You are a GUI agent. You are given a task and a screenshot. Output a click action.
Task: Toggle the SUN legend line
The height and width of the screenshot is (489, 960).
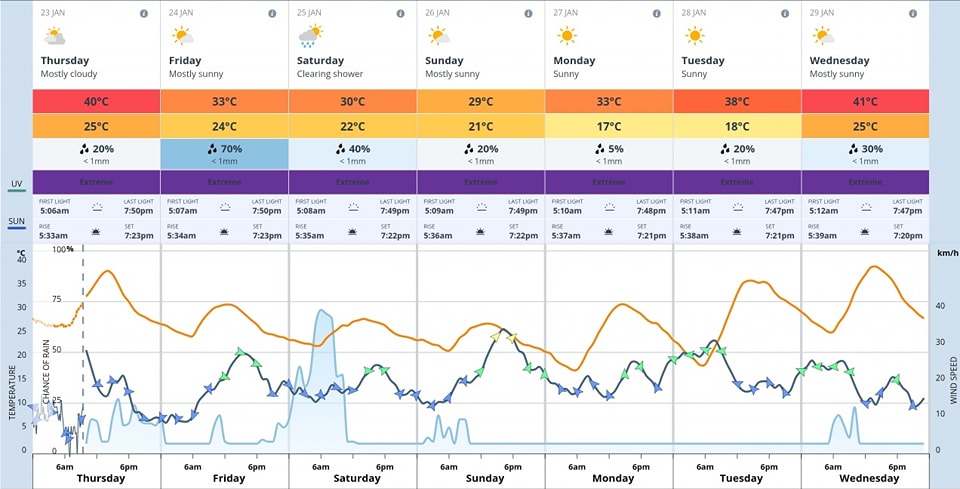pos(17,228)
